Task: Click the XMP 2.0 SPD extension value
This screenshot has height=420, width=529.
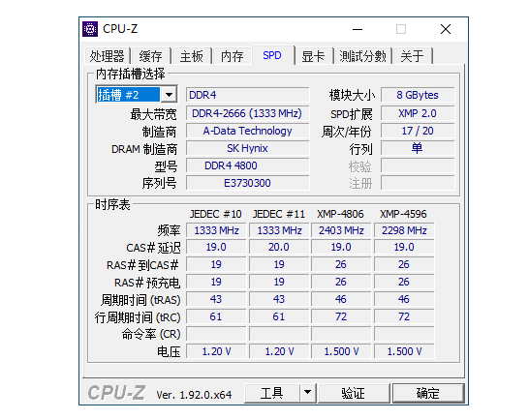Action: pos(418,113)
